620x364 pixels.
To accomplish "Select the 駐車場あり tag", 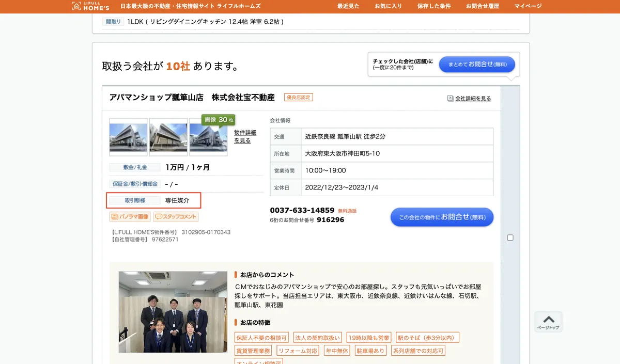I will pyautogui.click(x=370, y=351).
